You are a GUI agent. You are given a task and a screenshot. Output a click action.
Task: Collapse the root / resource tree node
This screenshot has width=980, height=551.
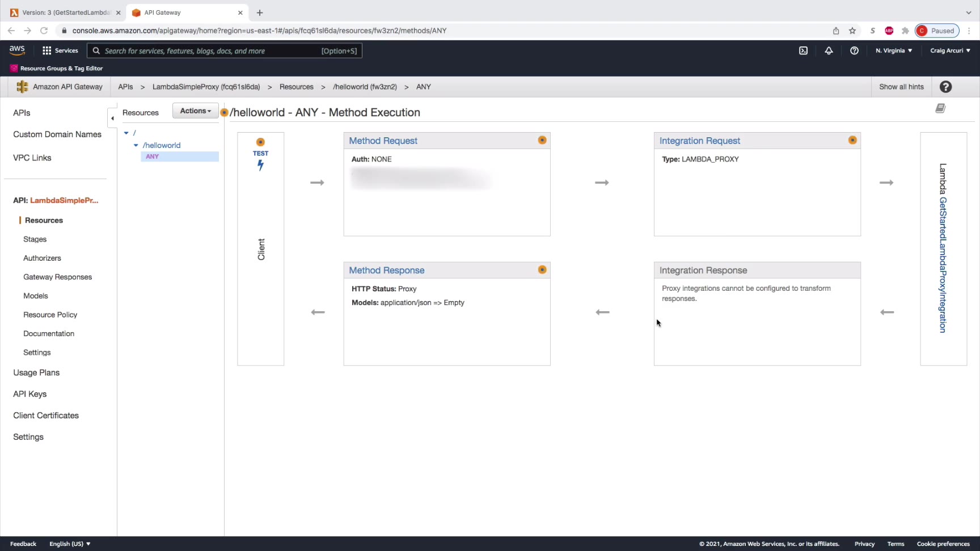coord(126,133)
